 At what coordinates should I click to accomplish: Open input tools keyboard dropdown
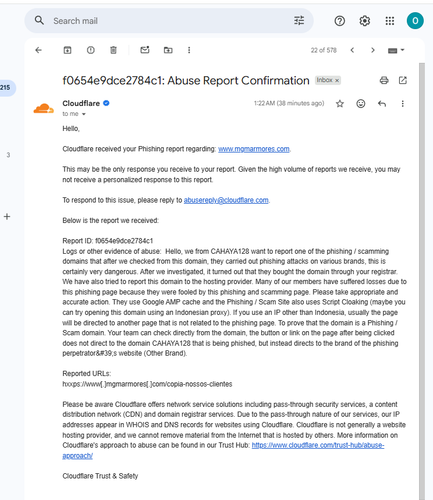pyautogui.click(x=396, y=50)
